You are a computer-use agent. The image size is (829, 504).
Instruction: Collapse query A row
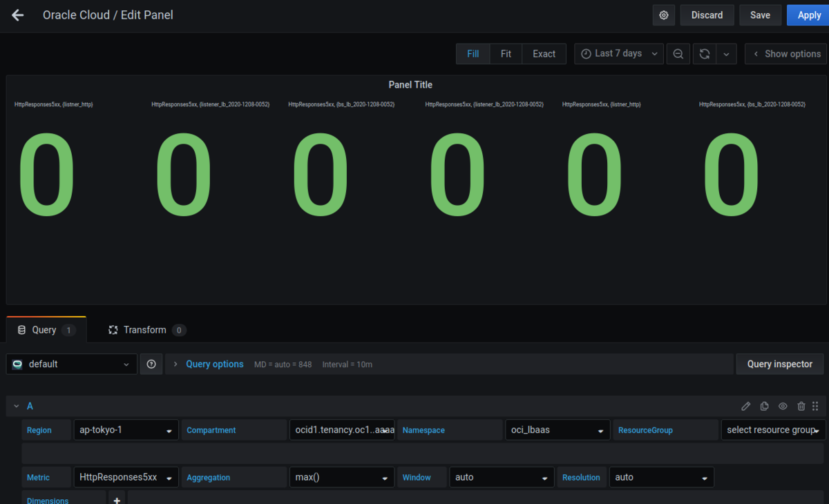click(x=17, y=406)
